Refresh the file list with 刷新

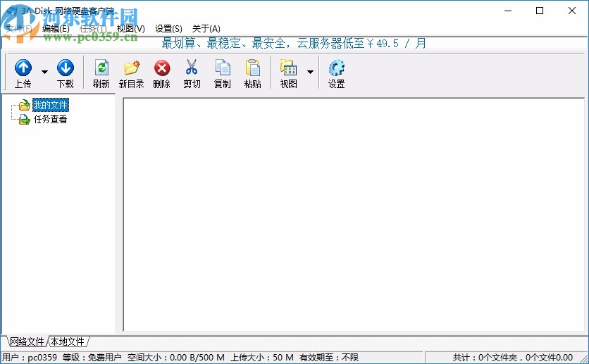point(101,73)
